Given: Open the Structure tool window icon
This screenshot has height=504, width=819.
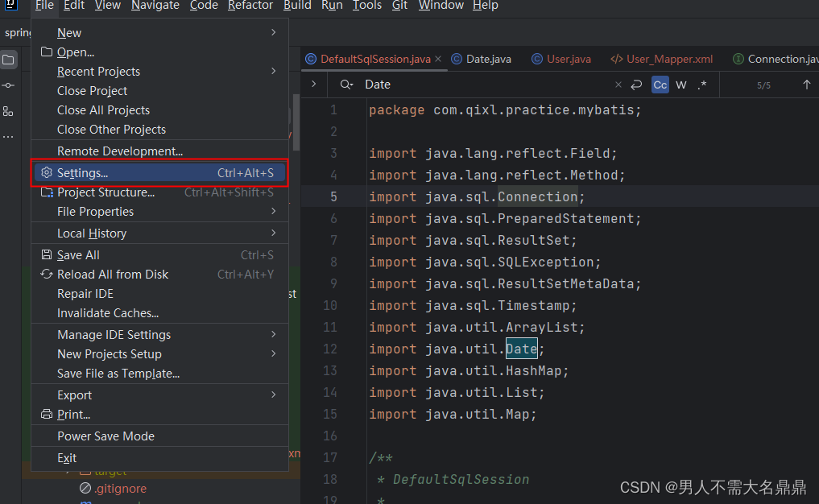Looking at the screenshot, I should coord(8,111).
